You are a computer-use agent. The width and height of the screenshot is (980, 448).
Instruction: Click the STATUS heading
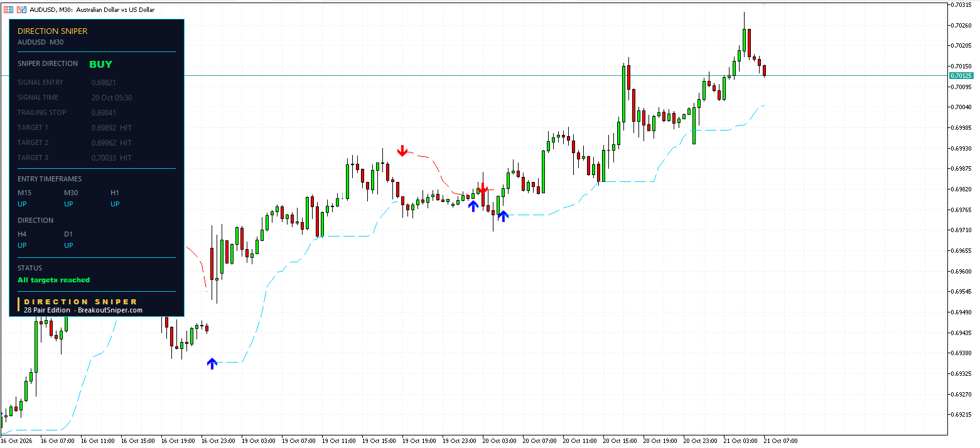tap(30, 268)
